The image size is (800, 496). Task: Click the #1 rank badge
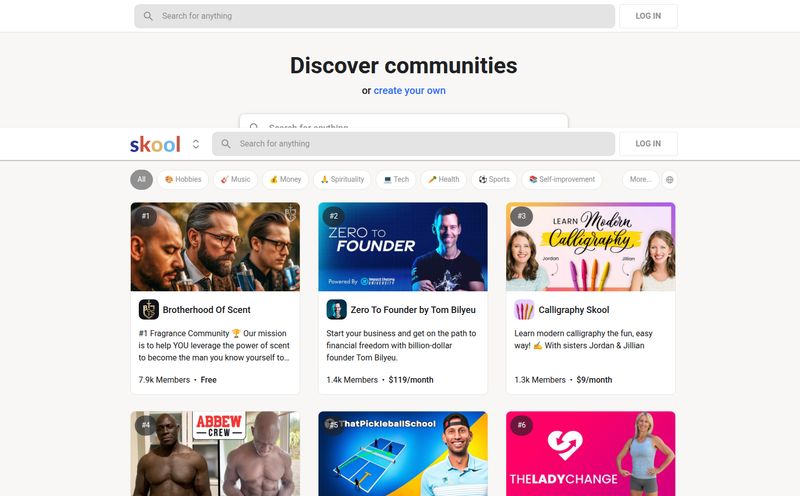[x=146, y=216]
